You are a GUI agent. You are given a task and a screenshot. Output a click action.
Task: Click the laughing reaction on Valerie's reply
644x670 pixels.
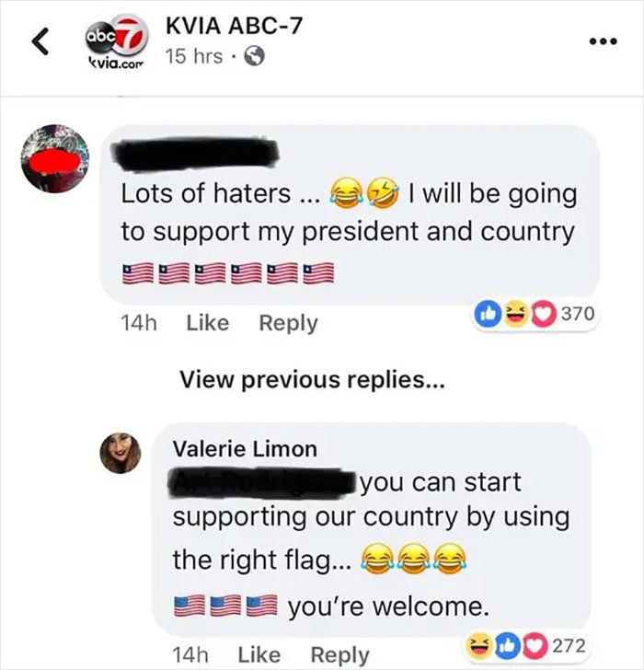tap(477, 645)
